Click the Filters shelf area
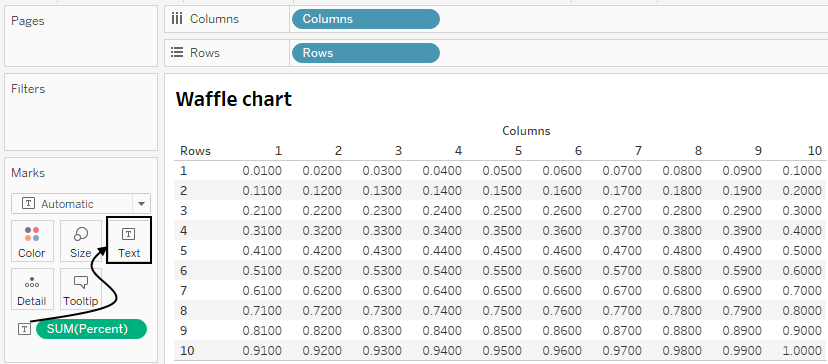Viewport: 828px width, 364px height. (81, 112)
